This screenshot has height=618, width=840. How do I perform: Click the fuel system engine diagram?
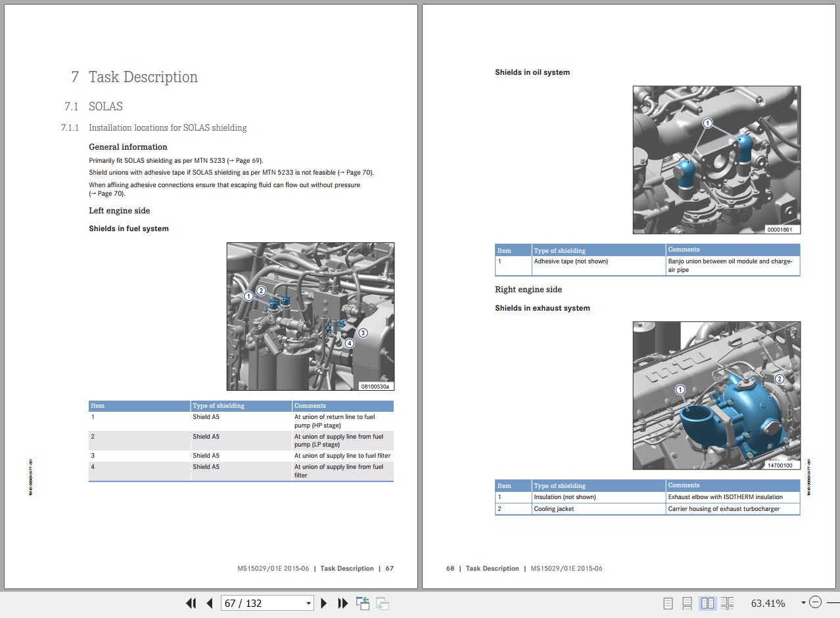310,316
